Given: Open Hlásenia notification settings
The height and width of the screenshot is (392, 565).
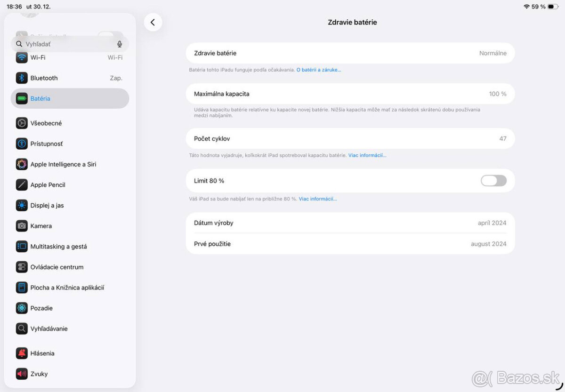Looking at the screenshot, I should coord(42,353).
